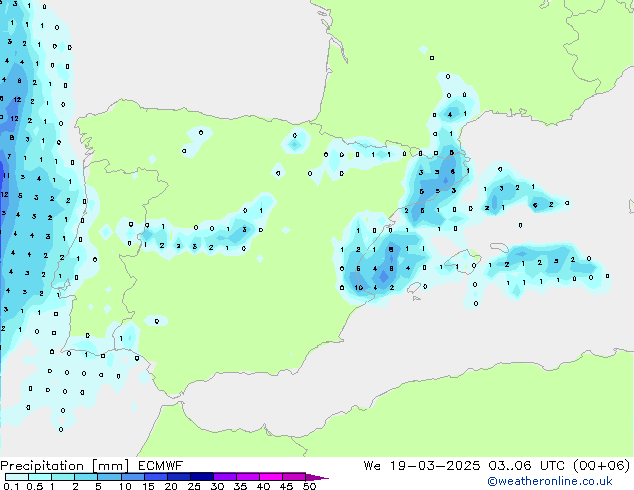Click the 'Precipitation [mm]' title text
This screenshot has height=490, width=634.
(x=64, y=466)
